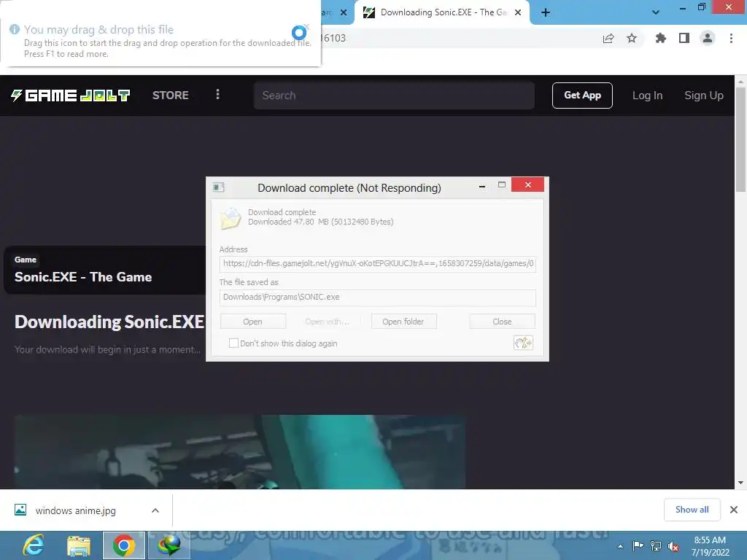This screenshot has height=560, width=747.
Task: Click the Game Jolt Search field
Action: (x=394, y=96)
